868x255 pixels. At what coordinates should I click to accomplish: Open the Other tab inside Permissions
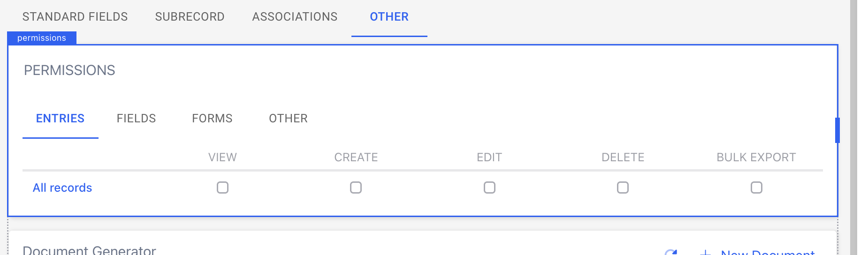pos(288,119)
